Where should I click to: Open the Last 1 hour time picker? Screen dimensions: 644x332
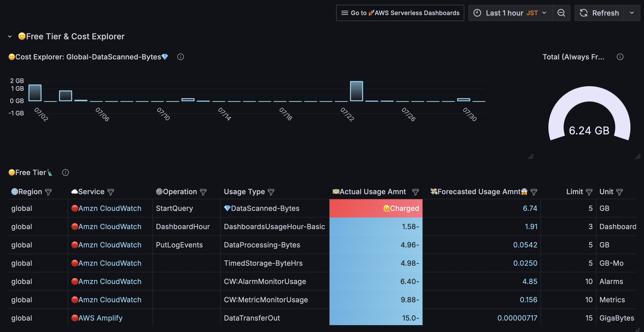(510, 13)
